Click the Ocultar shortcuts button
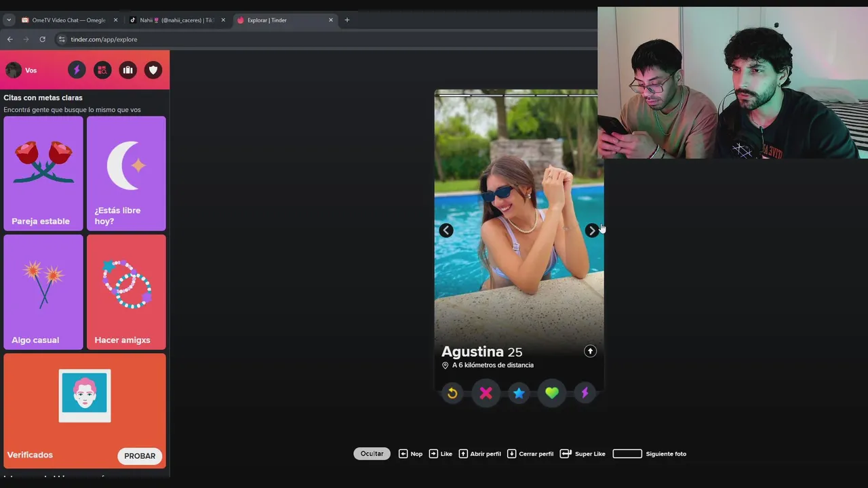 [x=372, y=453]
